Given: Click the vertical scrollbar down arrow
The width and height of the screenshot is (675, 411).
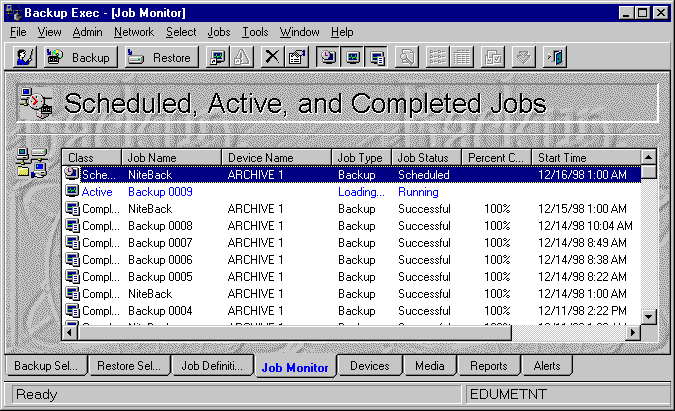Looking at the screenshot, I should (649, 317).
